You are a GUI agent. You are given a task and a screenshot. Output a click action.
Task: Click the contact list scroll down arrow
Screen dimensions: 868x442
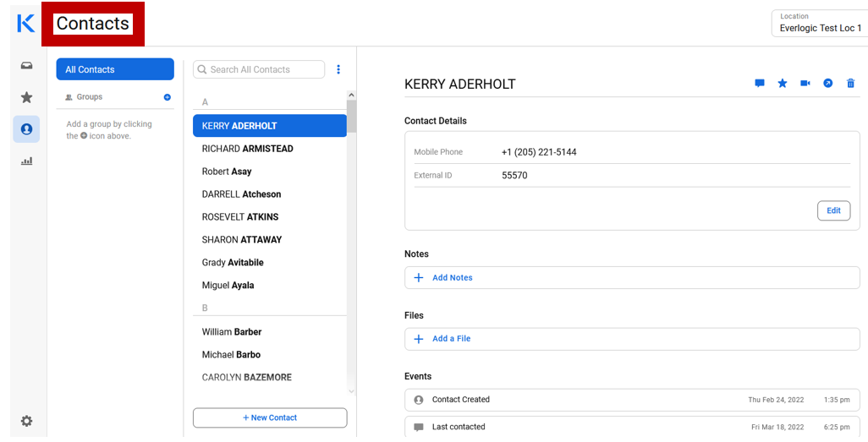[x=352, y=391]
